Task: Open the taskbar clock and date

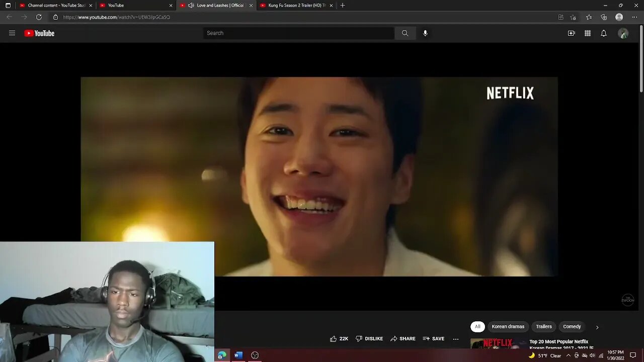Action: click(x=616, y=355)
